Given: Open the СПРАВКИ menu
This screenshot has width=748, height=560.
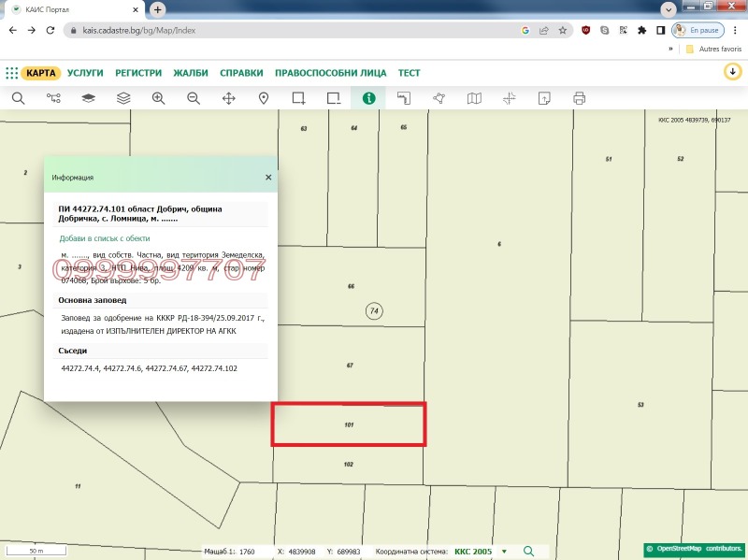Looking at the screenshot, I should (241, 73).
